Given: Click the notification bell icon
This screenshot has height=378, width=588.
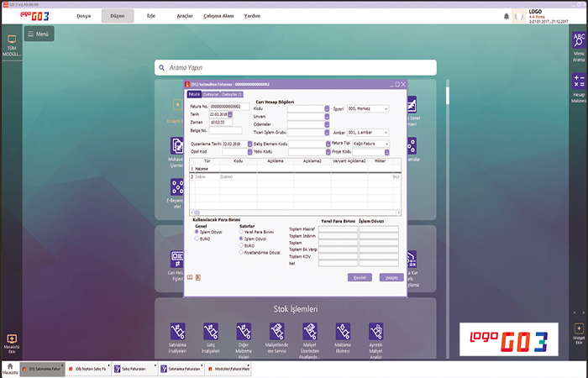Looking at the screenshot, I should click(507, 16).
